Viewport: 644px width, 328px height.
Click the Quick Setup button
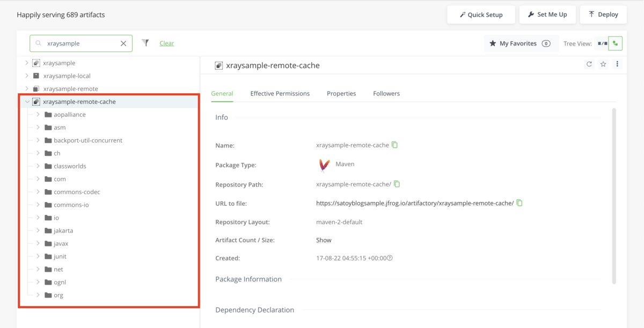[481, 14]
